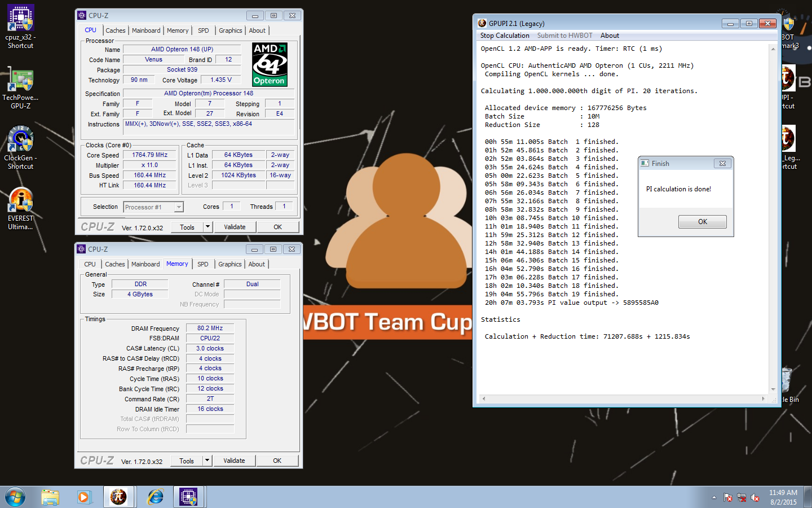Image resolution: width=812 pixels, height=508 pixels.
Task: Open Mainboard tab in bottom CPU-Z window
Action: 145,264
